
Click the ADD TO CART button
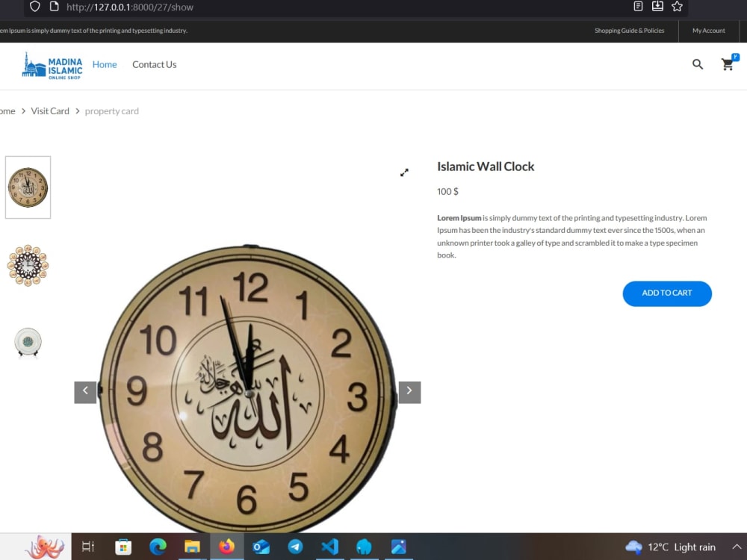point(667,293)
